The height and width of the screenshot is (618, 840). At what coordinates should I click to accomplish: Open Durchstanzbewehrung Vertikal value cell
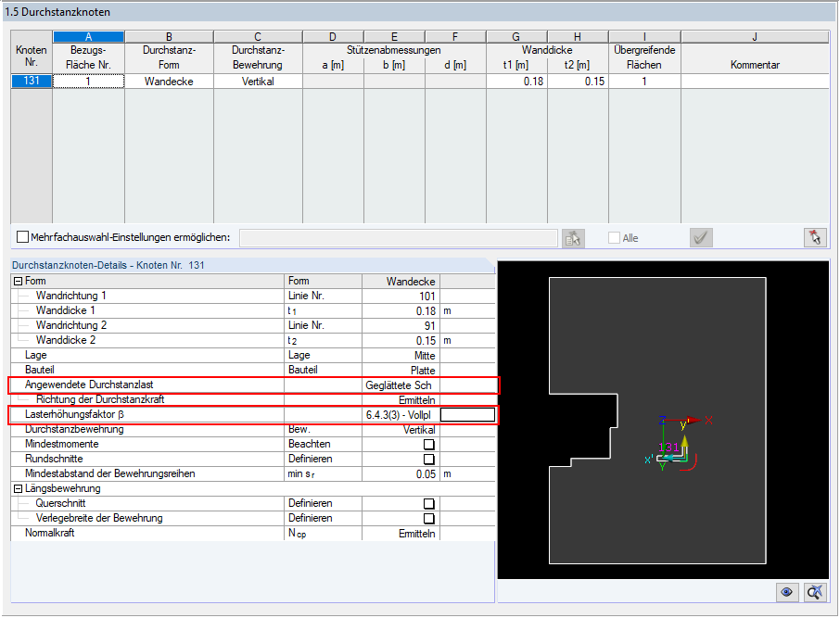(x=401, y=430)
